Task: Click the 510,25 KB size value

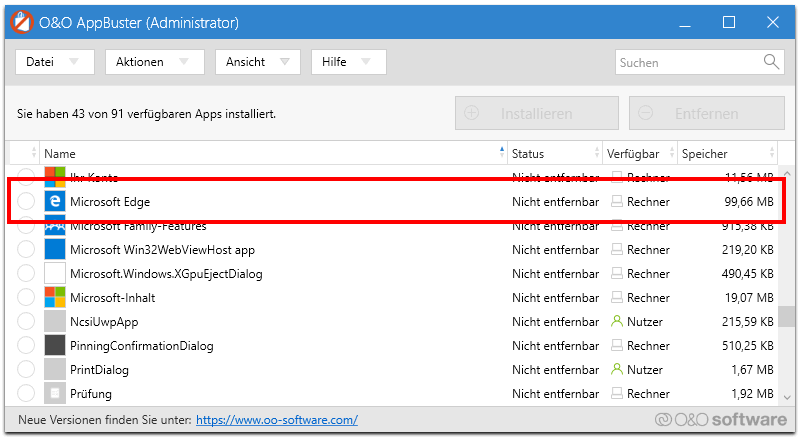Action: point(747,345)
